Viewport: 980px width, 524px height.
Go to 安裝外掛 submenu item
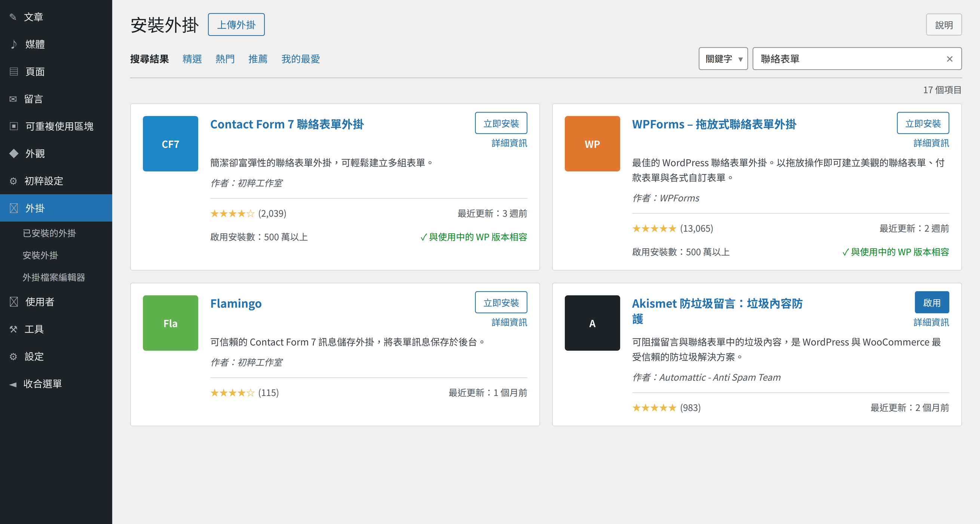40,255
